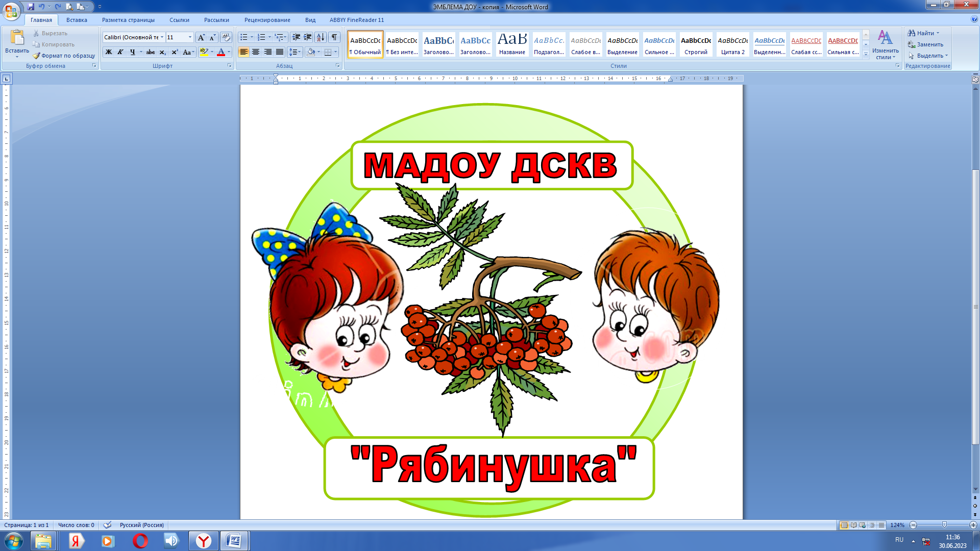Click the superscript x² icon
Viewport: 980px width, 551px height.
[x=175, y=52]
